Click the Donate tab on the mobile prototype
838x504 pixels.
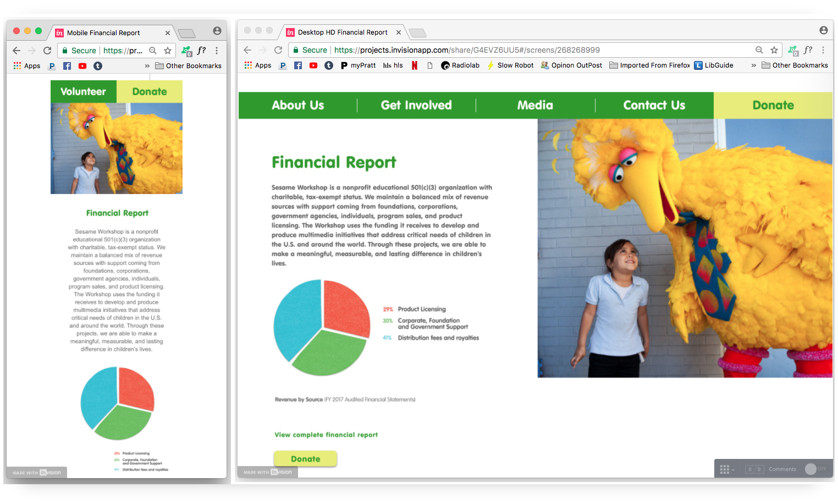click(x=150, y=92)
